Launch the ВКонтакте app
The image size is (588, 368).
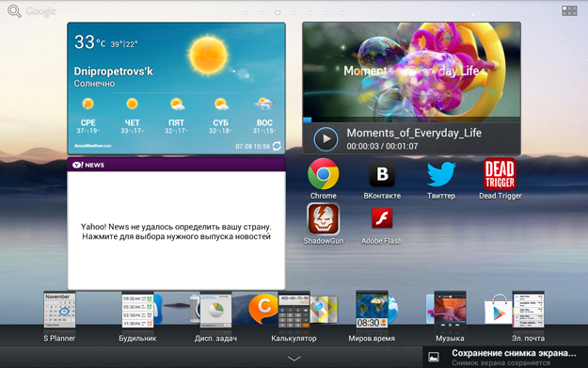pos(382,179)
